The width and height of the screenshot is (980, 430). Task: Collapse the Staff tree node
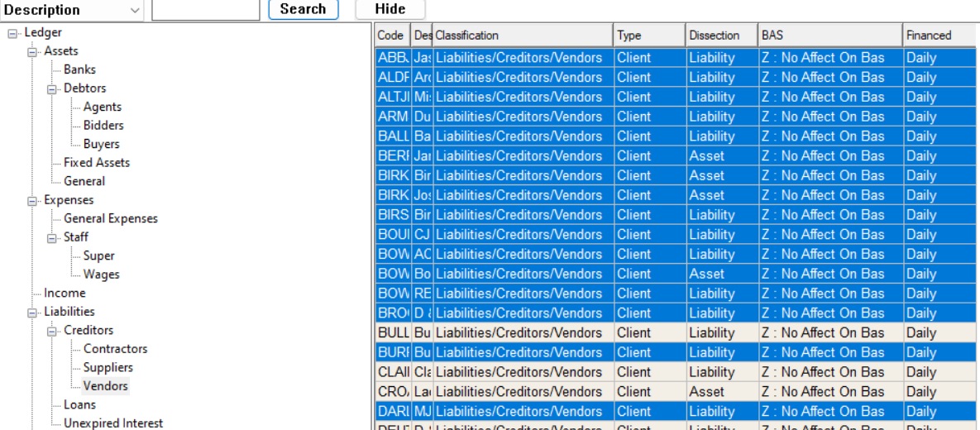[x=52, y=238]
